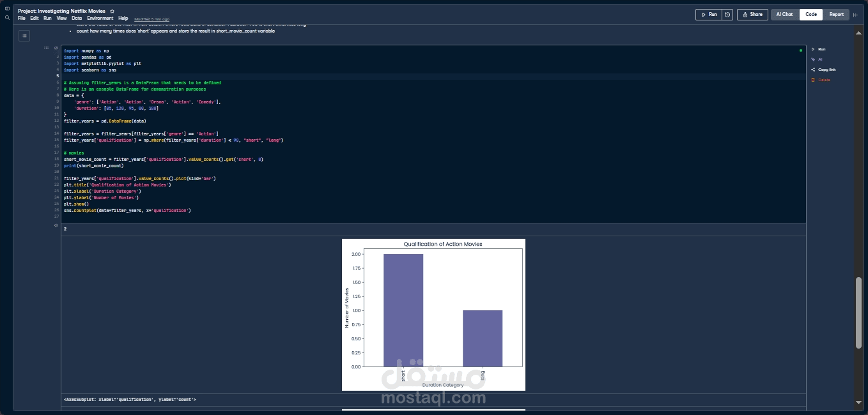The width and height of the screenshot is (868, 415).
Task: Hide the code cell input with eye icon
Action: pyautogui.click(x=56, y=48)
